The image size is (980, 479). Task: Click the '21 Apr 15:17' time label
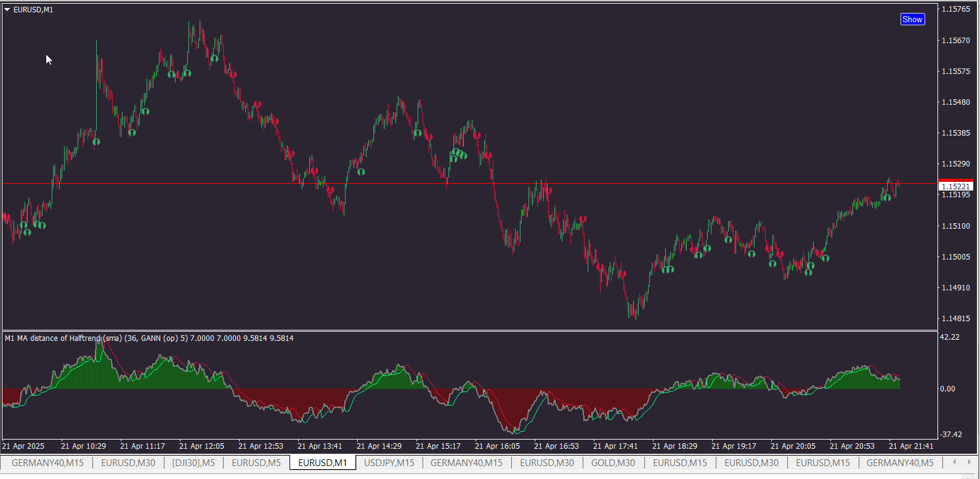coord(438,446)
